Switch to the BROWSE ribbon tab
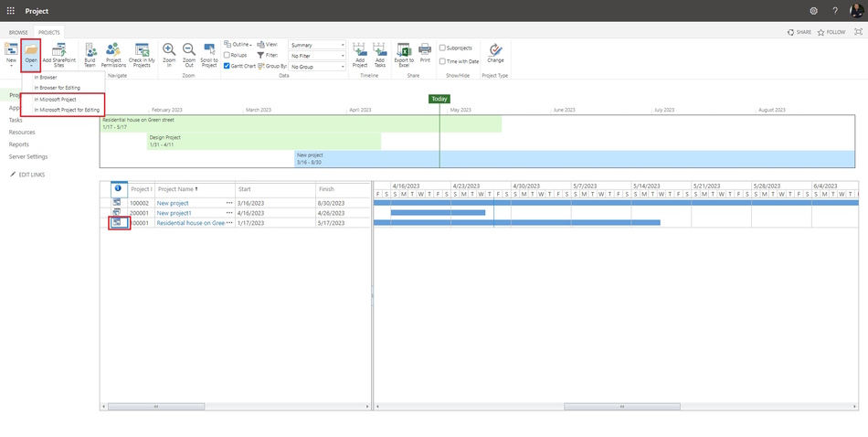 tap(18, 32)
